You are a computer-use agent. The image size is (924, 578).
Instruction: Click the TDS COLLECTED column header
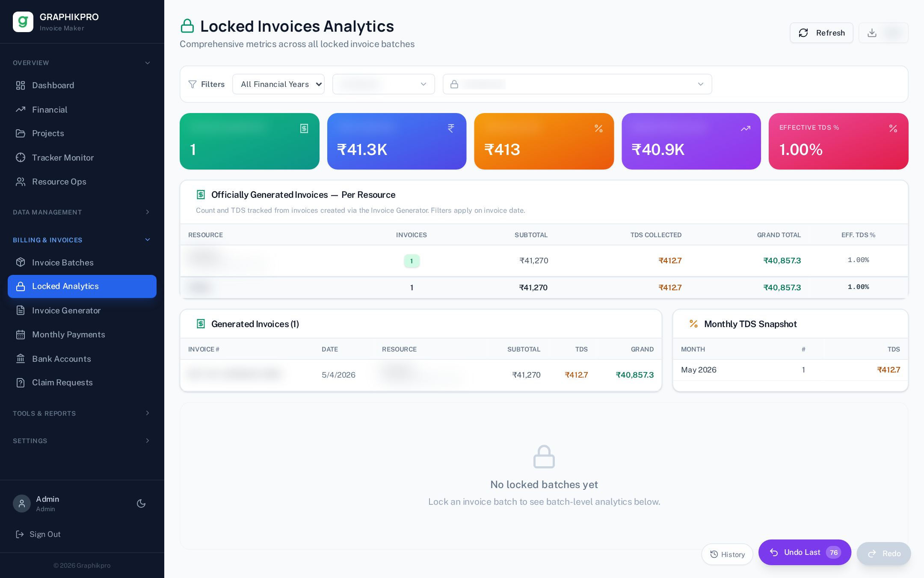pos(656,235)
